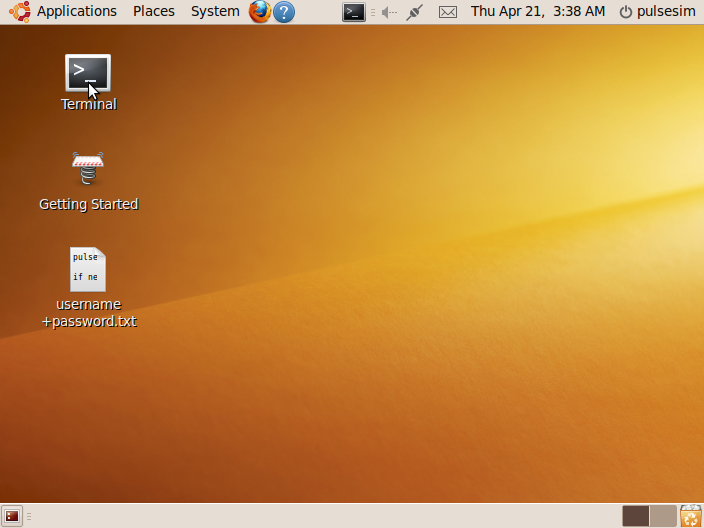Click the Ubuntu logo in top panel
This screenshot has height=528, width=704.
pos(19,12)
